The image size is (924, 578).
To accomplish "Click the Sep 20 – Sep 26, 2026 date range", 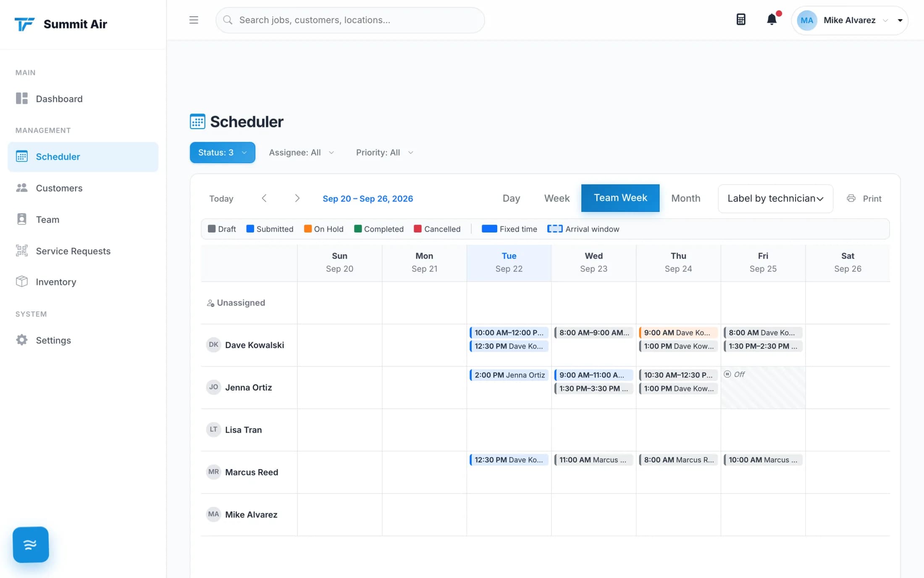I will click(x=367, y=198).
